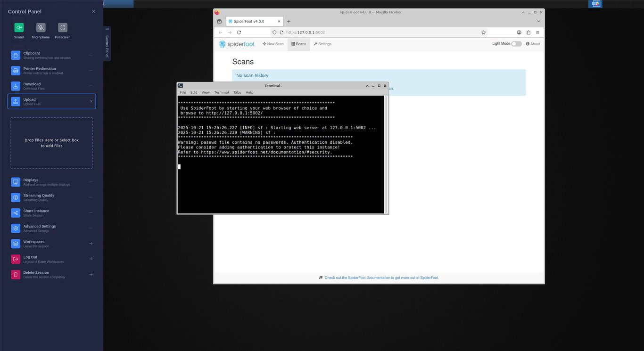Expand the Streaming Quality ellipsis

click(x=91, y=197)
